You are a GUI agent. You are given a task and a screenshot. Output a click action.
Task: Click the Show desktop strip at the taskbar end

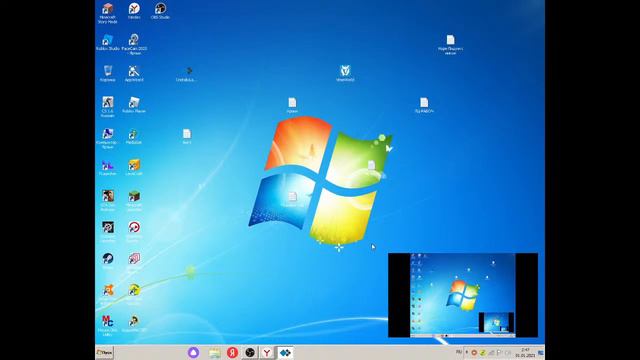pyautogui.click(x=541, y=352)
